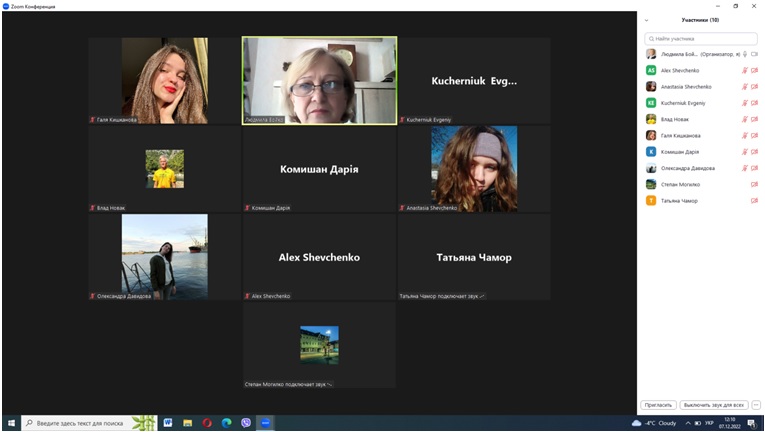Screen dimensions: 765x432
Task: Click the organizer Людмила's microphone icon
Action: (745, 54)
